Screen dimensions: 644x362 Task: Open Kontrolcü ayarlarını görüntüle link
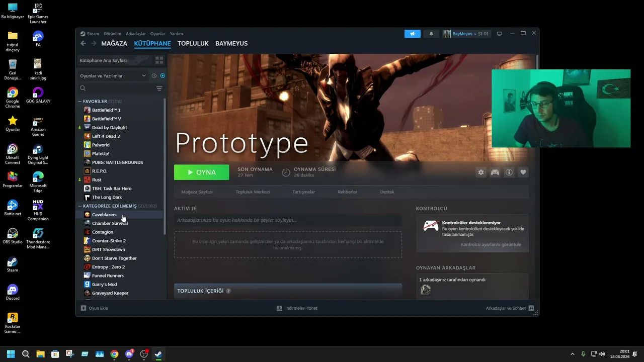[491, 245]
